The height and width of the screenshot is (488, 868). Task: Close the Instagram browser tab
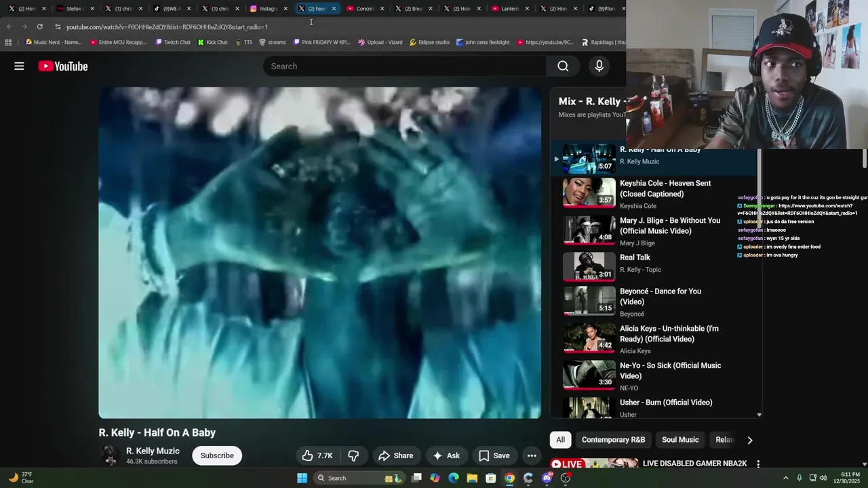pos(285,9)
